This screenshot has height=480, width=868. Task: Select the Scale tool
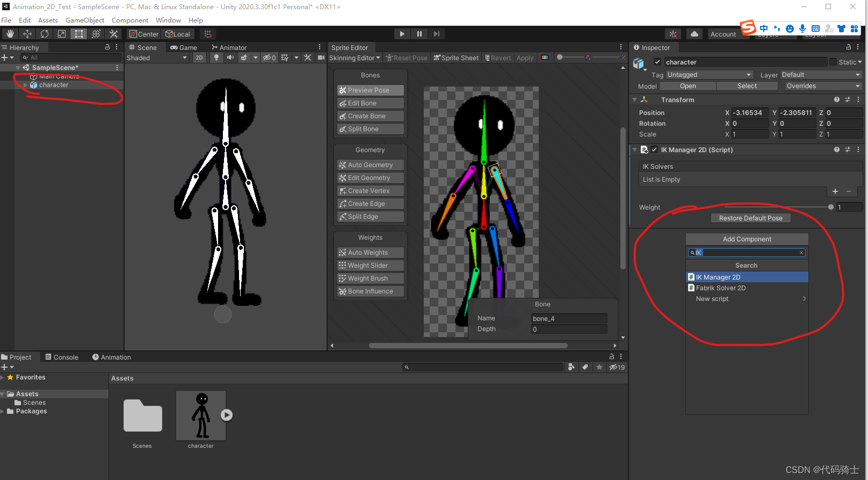[x=62, y=34]
